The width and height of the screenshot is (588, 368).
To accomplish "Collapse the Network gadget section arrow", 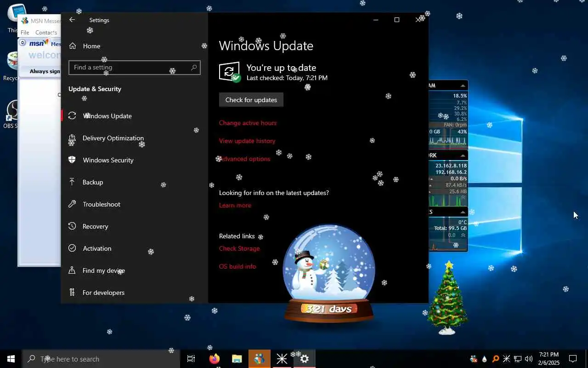I will click(x=463, y=156).
